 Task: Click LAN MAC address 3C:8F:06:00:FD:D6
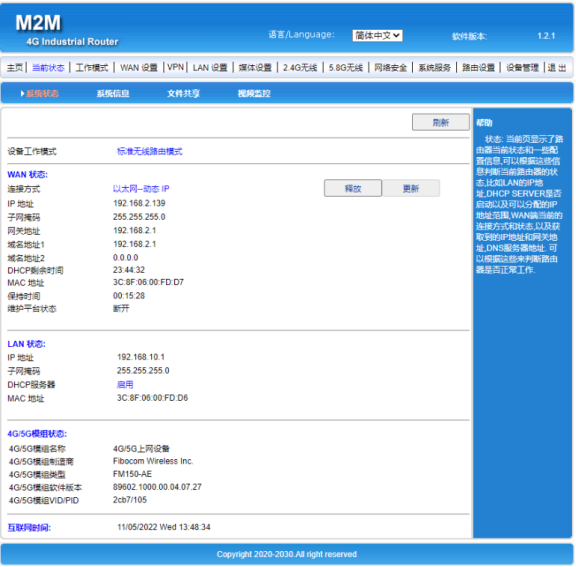152,398
